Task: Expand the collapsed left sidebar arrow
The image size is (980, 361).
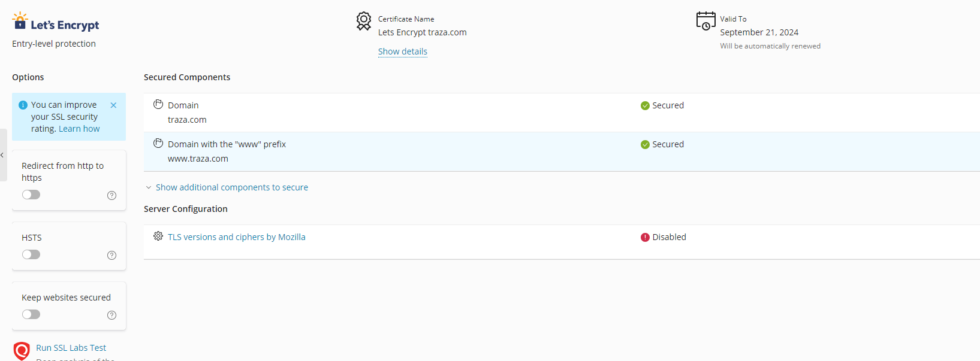Action: (x=2, y=155)
